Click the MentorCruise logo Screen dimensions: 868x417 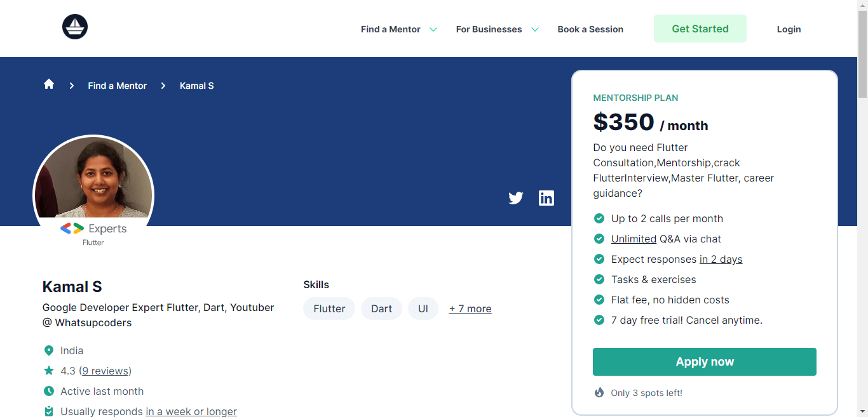pos(74,27)
